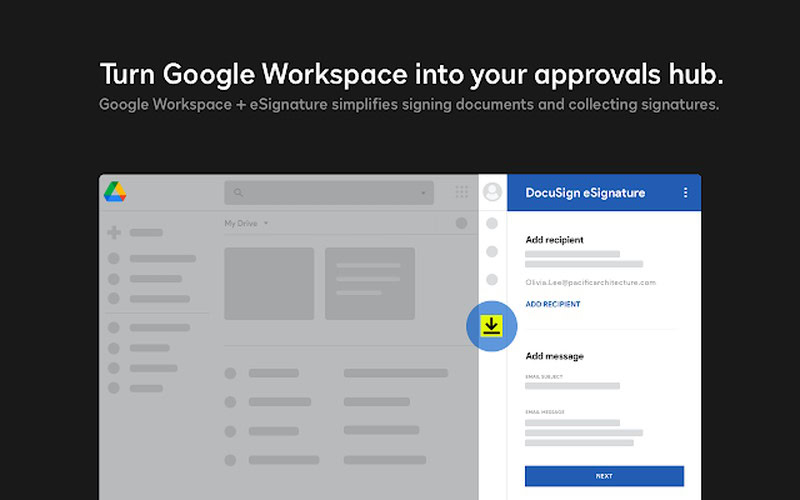Click the Google Drive logo
The width and height of the screenshot is (800, 500).
click(x=115, y=192)
